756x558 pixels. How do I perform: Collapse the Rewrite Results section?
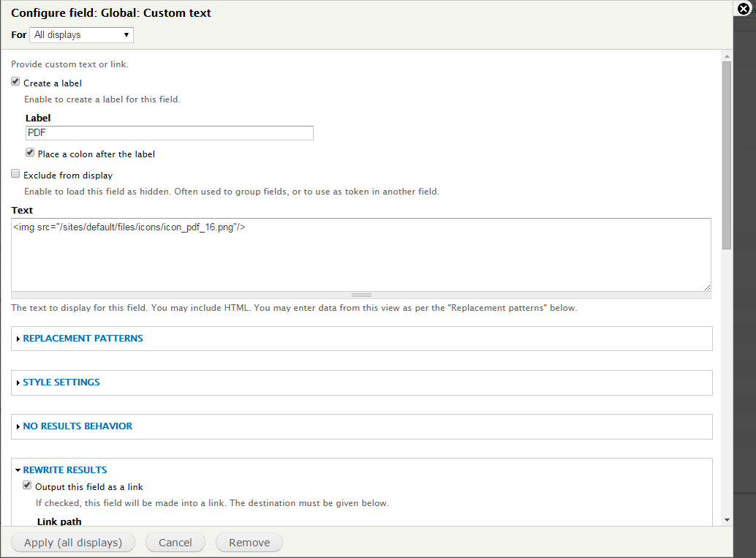(65, 470)
